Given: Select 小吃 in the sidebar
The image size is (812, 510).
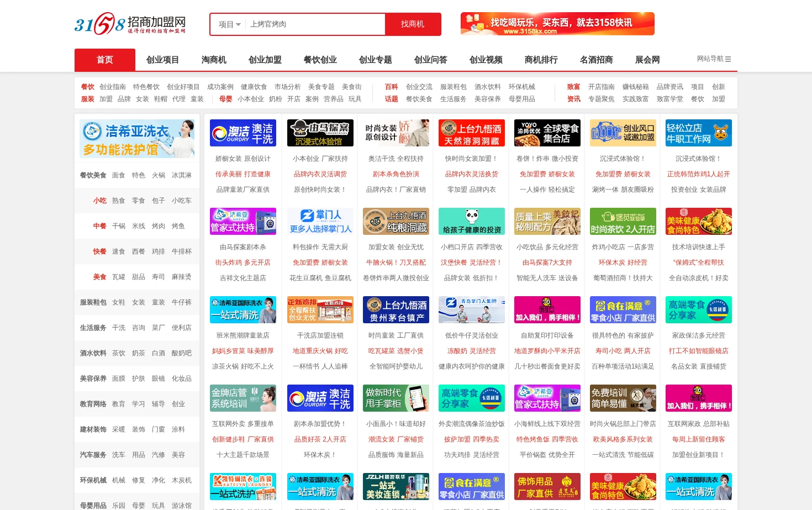Looking at the screenshot, I should [x=100, y=201].
